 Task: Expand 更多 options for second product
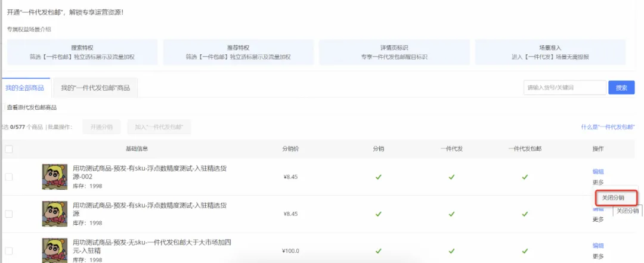(598, 219)
